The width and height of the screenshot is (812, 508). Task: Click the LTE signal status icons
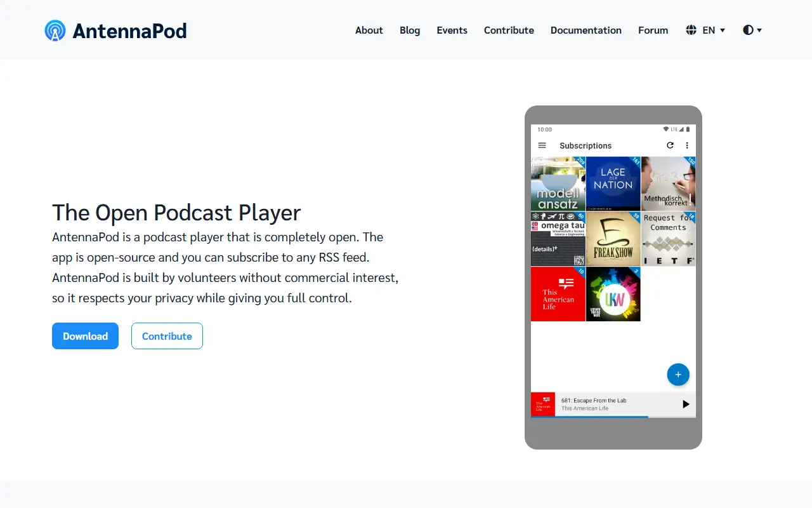(x=676, y=130)
